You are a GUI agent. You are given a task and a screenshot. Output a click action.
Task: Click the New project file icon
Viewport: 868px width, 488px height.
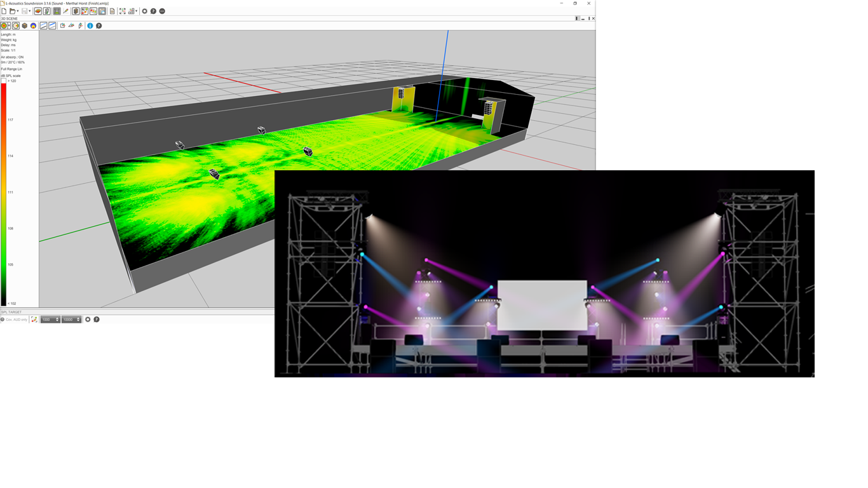(4, 11)
